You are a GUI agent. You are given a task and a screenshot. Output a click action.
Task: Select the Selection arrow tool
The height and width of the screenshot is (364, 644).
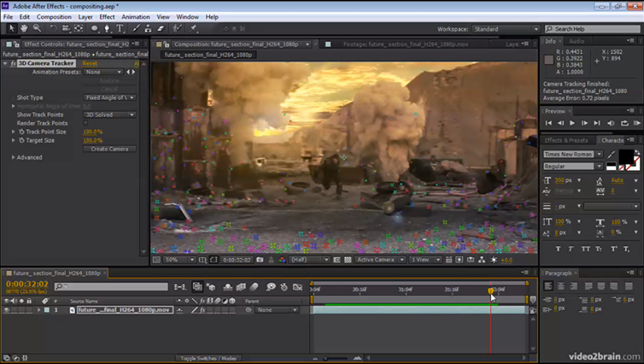11,28
